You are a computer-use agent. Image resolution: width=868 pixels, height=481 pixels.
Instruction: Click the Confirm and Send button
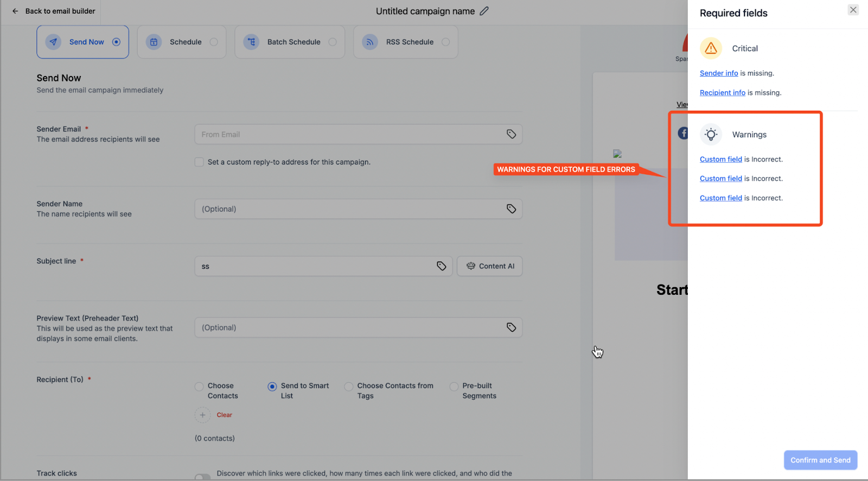click(x=820, y=460)
